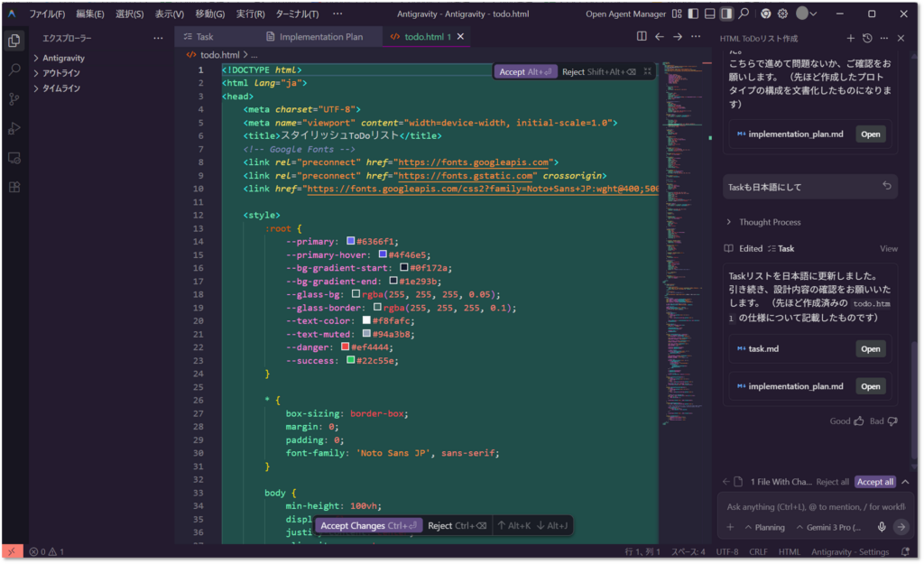Click split editor right icon
Viewport: 924px width, 564px height.
tap(642, 36)
